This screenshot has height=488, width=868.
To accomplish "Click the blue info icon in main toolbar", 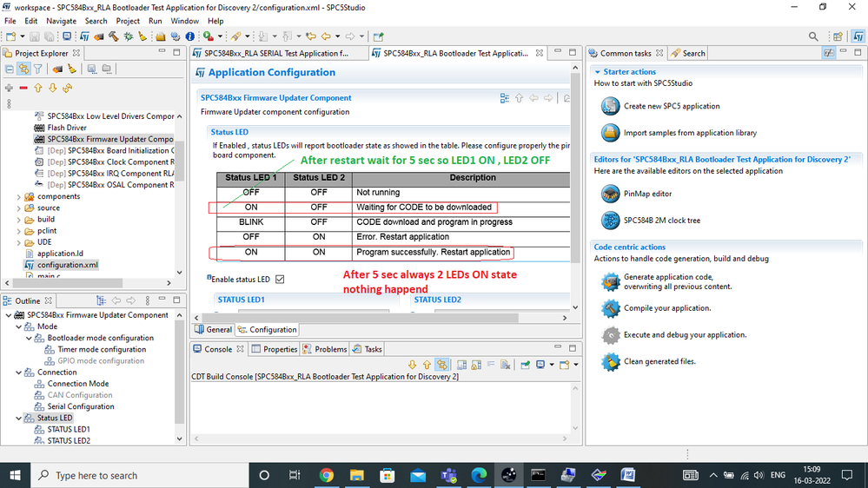I will tap(190, 36).
